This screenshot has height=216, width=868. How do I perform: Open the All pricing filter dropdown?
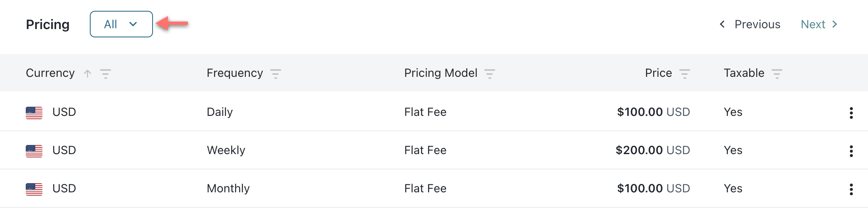[121, 24]
